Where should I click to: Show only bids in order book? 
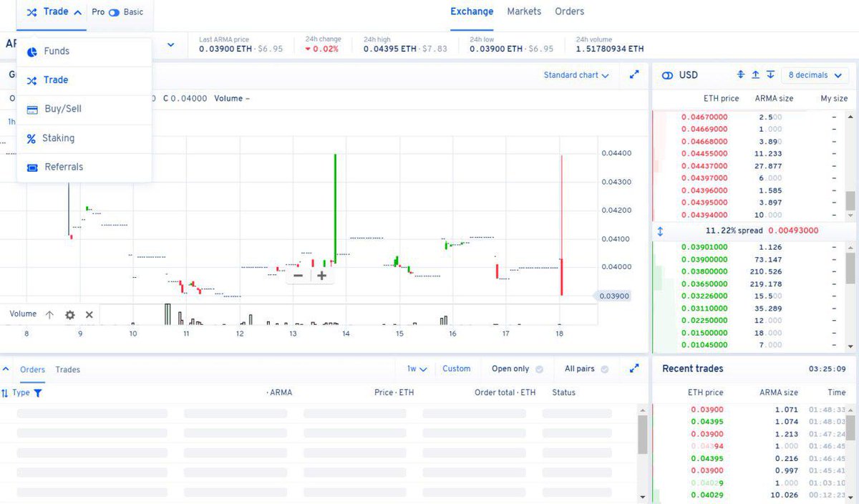770,74
